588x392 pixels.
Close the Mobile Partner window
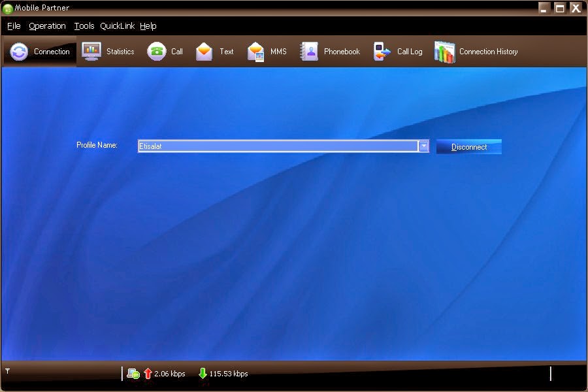point(576,8)
